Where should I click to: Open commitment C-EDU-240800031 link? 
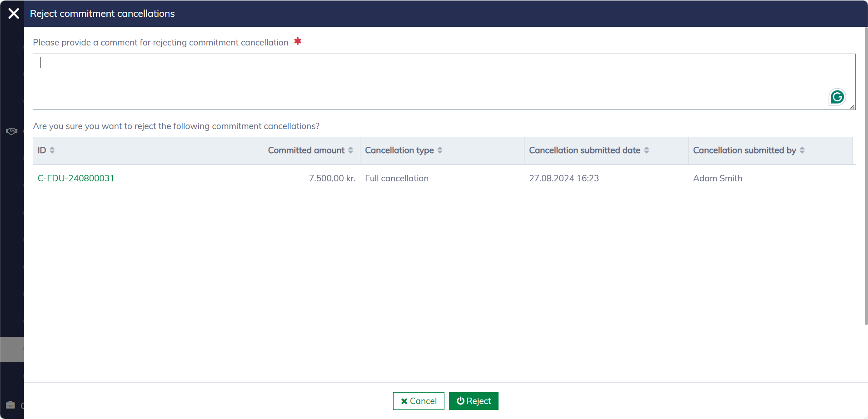[x=76, y=178]
